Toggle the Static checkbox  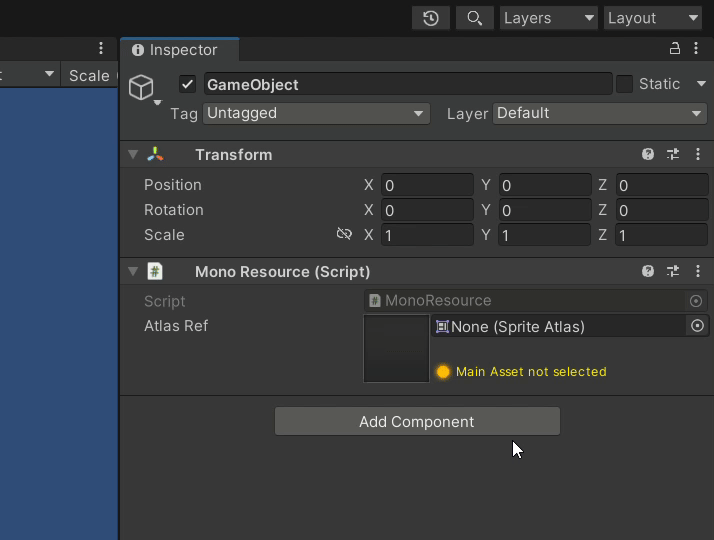coord(624,84)
